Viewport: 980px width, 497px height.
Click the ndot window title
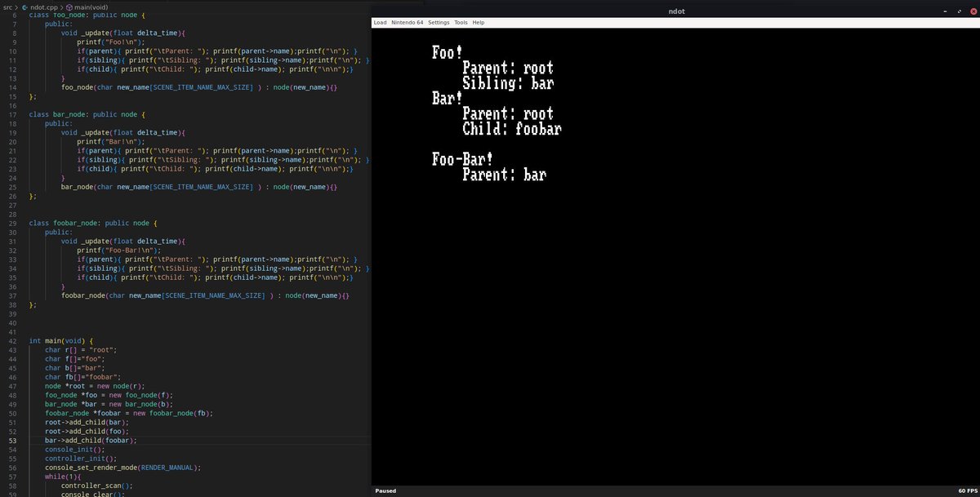tap(675, 11)
